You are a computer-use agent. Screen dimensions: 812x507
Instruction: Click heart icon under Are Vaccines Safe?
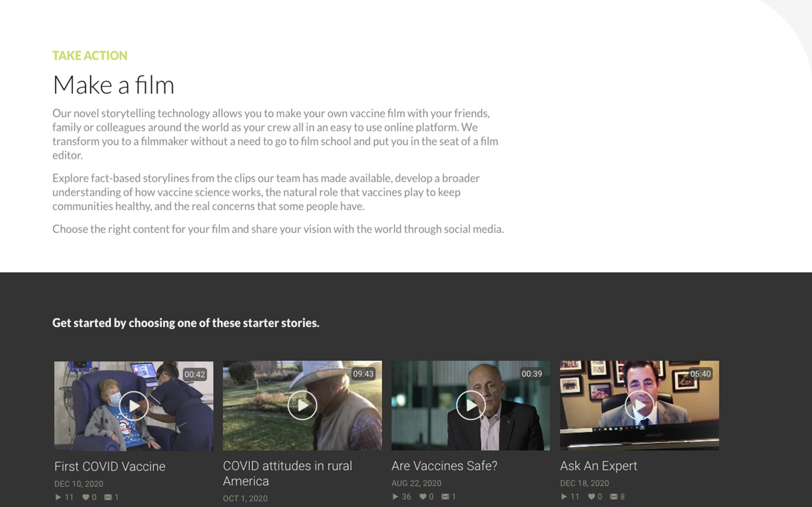point(422,496)
